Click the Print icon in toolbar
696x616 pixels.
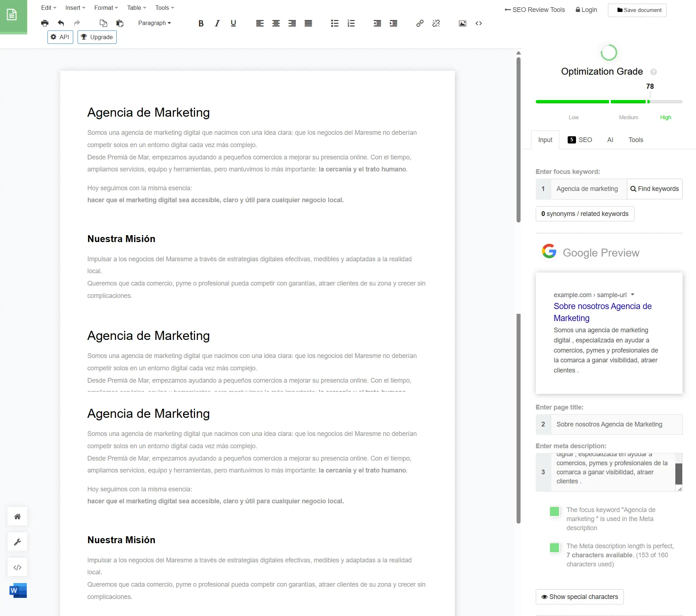[x=45, y=23]
